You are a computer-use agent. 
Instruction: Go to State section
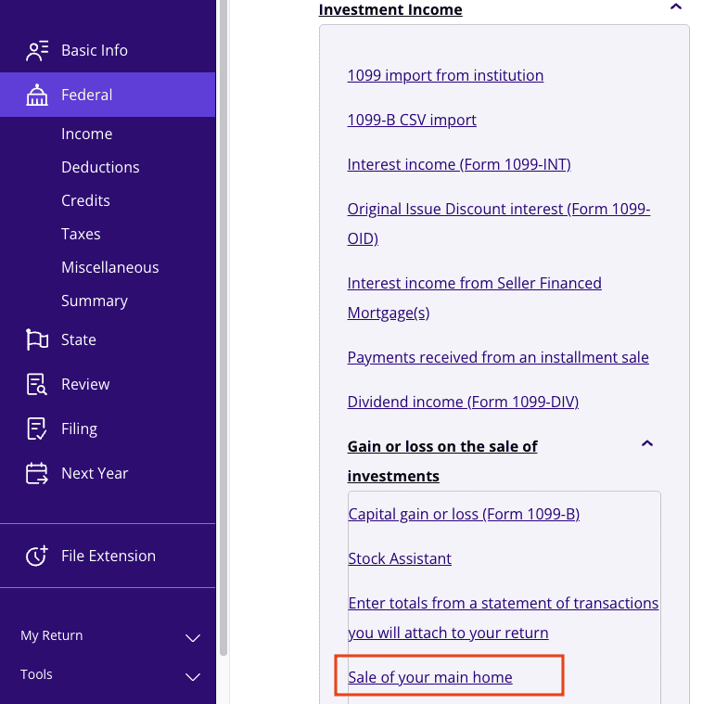click(x=79, y=339)
